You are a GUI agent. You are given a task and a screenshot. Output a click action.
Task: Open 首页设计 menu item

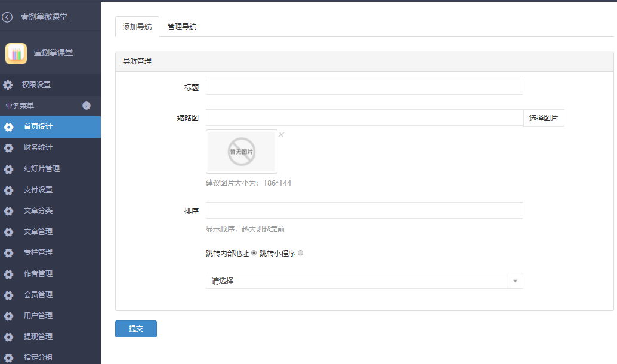(50, 127)
